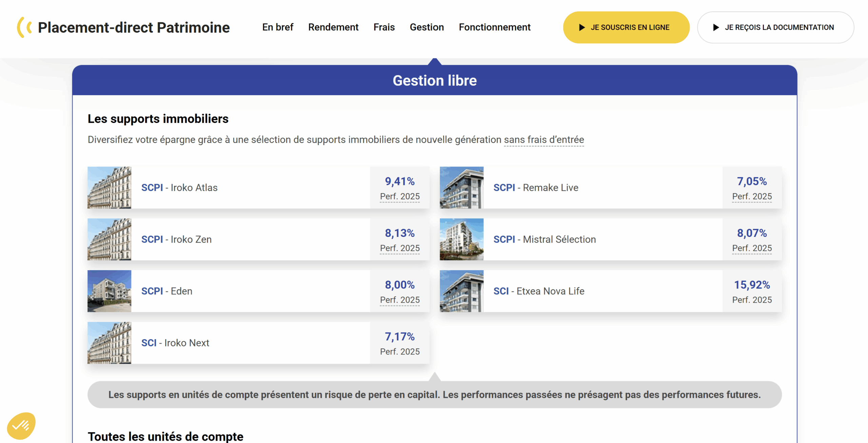
Task: Click JE REÇOIS LA DOCUMENTATION button
Action: coord(775,27)
